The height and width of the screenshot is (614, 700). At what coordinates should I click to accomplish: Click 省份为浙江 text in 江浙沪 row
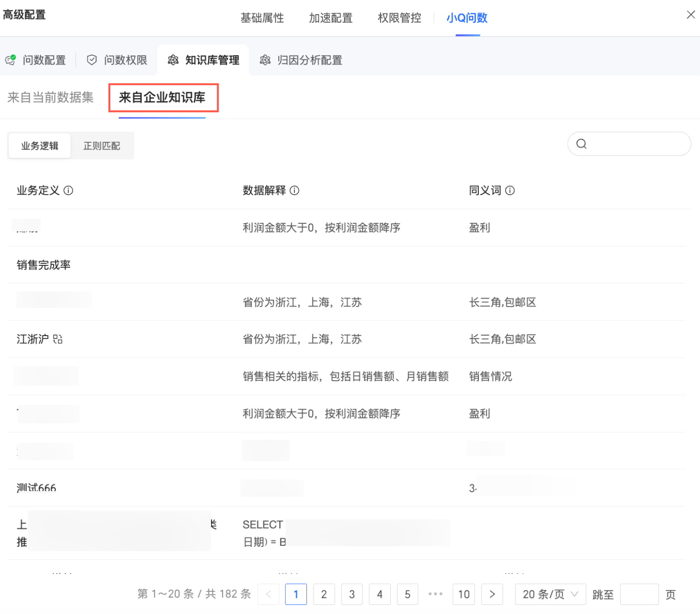[302, 339]
